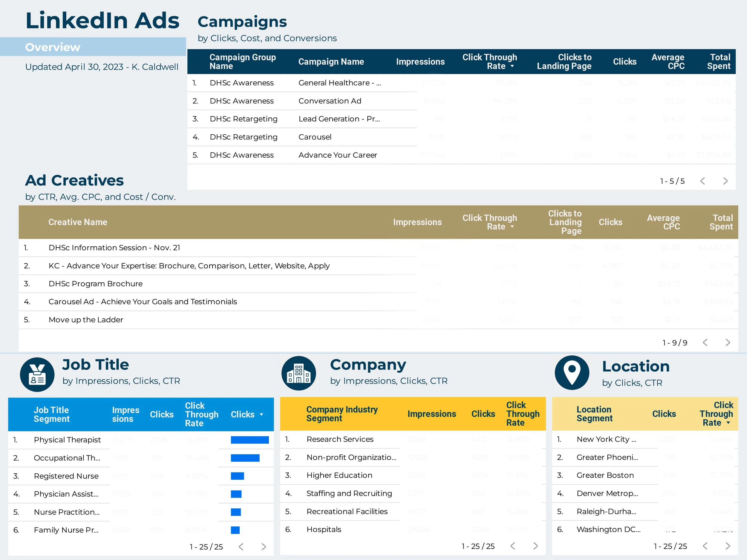Click the Company building icon
Image resolution: width=747 pixels, height=560 pixels.
pyautogui.click(x=299, y=373)
